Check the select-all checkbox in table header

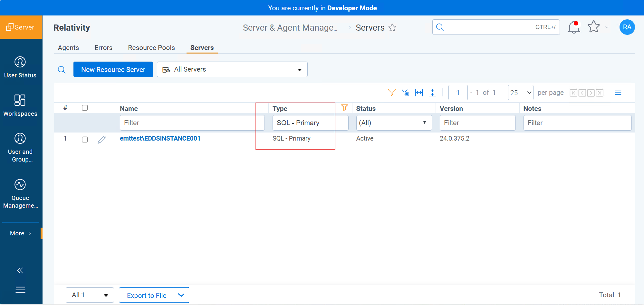[x=85, y=108]
